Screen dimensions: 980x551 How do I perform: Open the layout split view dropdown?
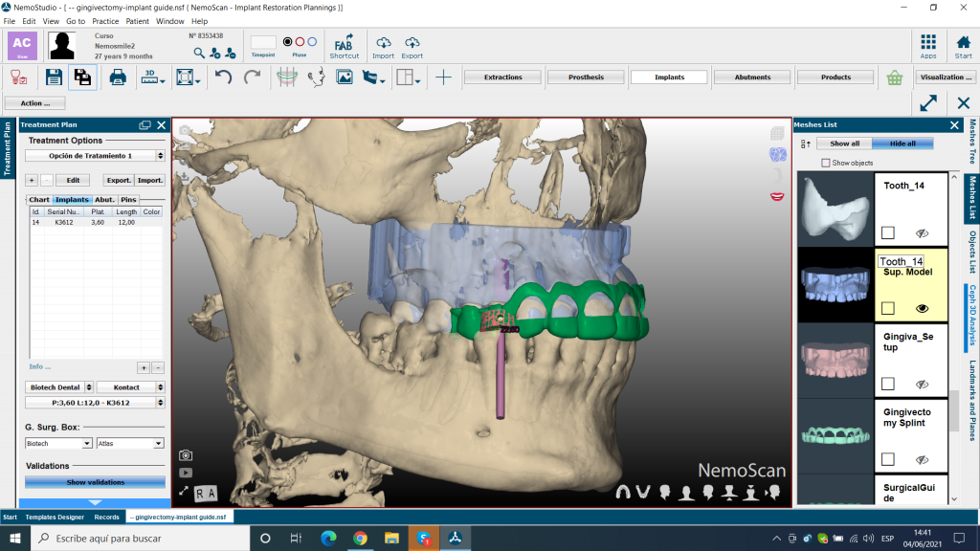(409, 77)
